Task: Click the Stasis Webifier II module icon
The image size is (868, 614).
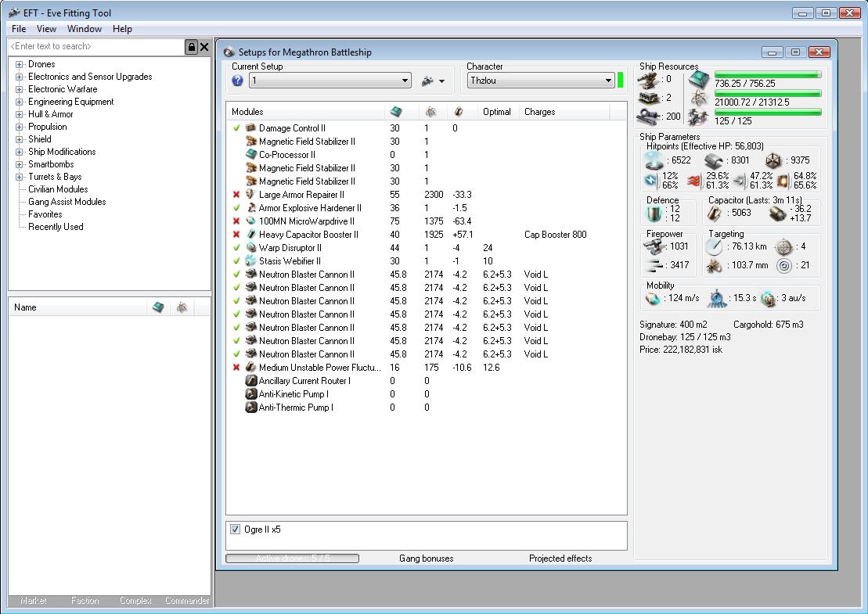Action: 250,260
